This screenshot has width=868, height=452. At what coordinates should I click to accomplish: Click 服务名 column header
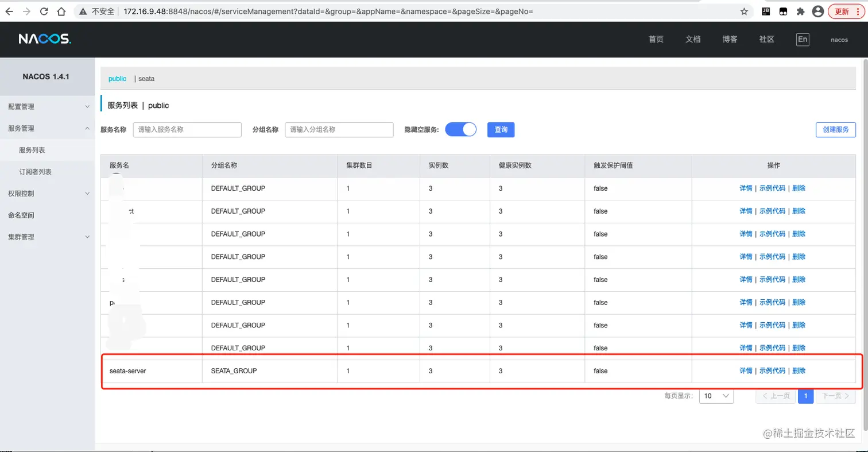click(119, 165)
